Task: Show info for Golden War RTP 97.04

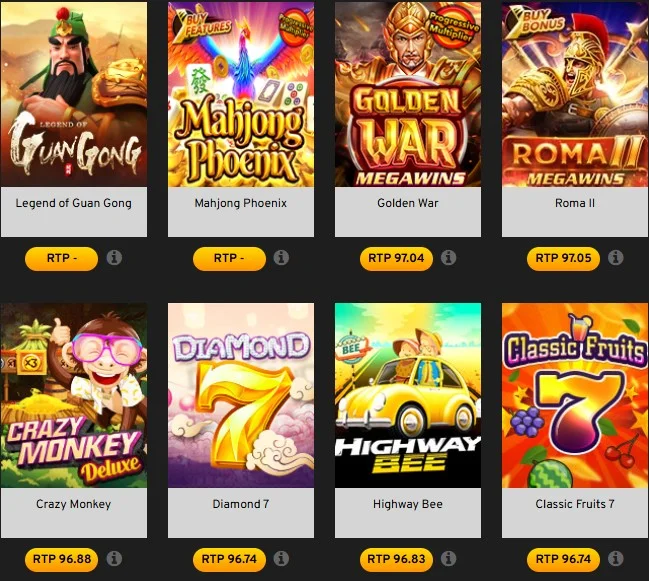Action: [x=448, y=258]
